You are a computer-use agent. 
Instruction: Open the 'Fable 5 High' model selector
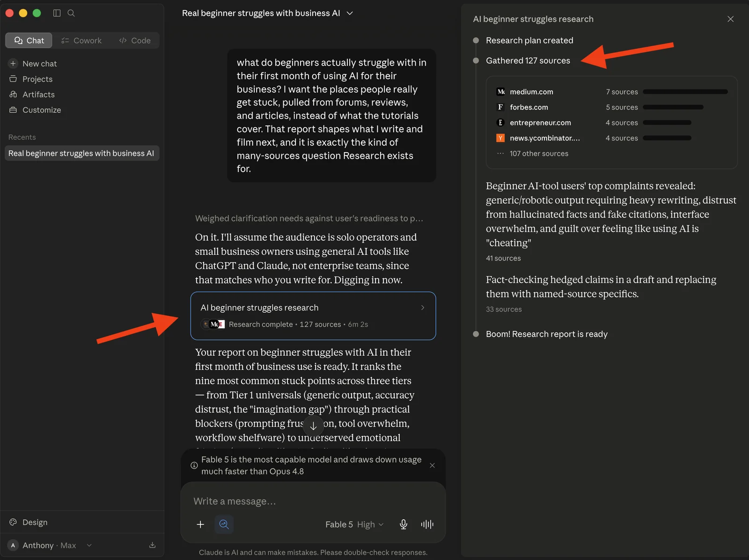tap(354, 524)
